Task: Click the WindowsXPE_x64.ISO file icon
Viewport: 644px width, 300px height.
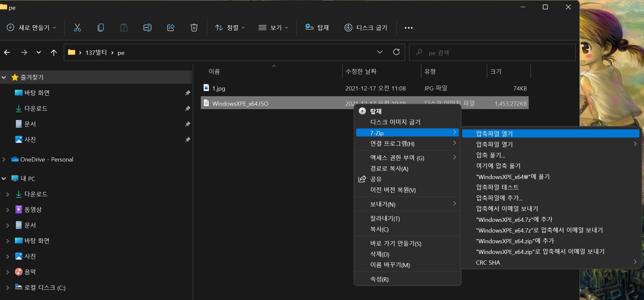Action: [x=206, y=103]
